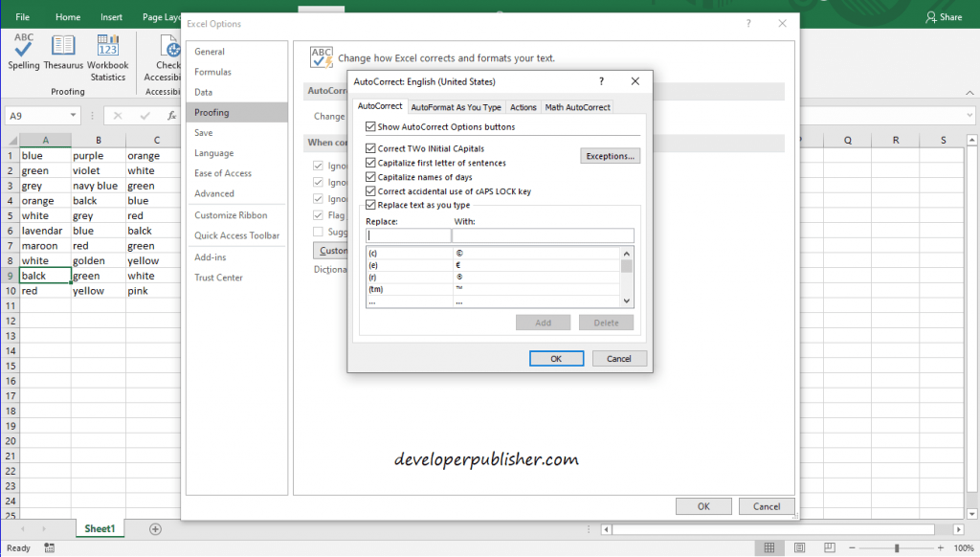This screenshot has height=557, width=980.
Task: Switch to the Math AutoCorrect tab
Action: [x=577, y=106]
